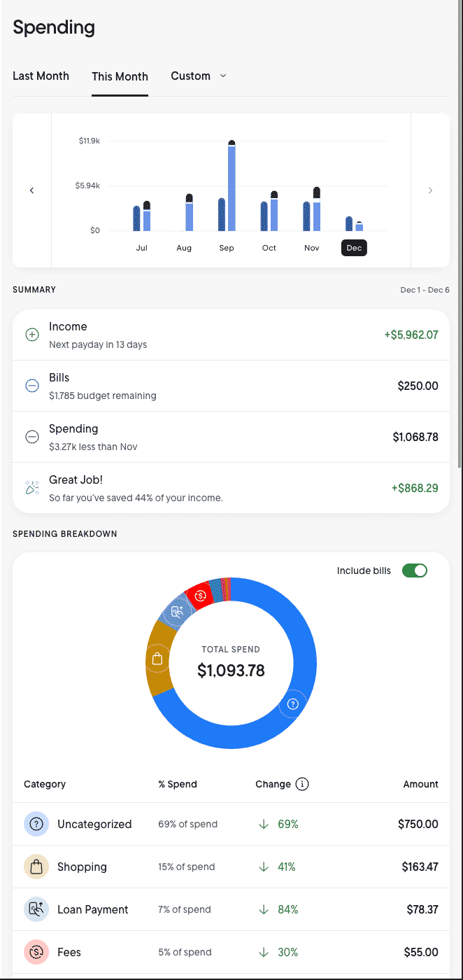This screenshot has width=463, height=980.
Task: Advance chart with right arrow
Action: (x=430, y=190)
